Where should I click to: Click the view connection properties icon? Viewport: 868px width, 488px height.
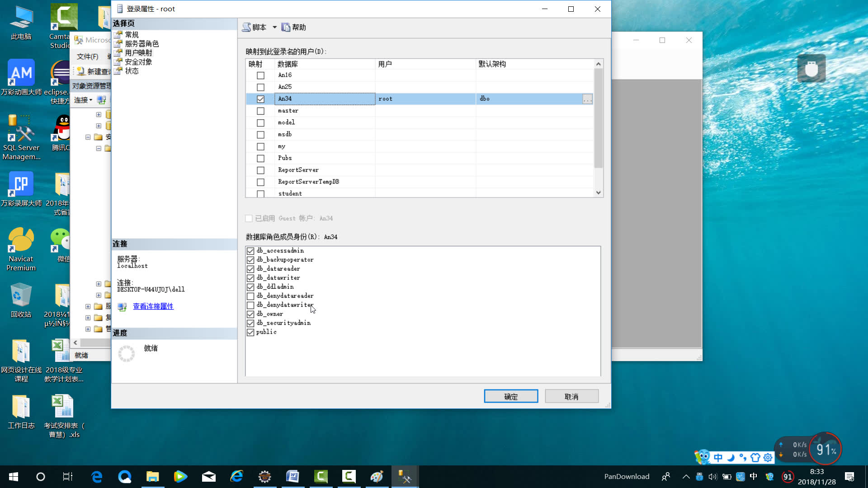(x=122, y=307)
